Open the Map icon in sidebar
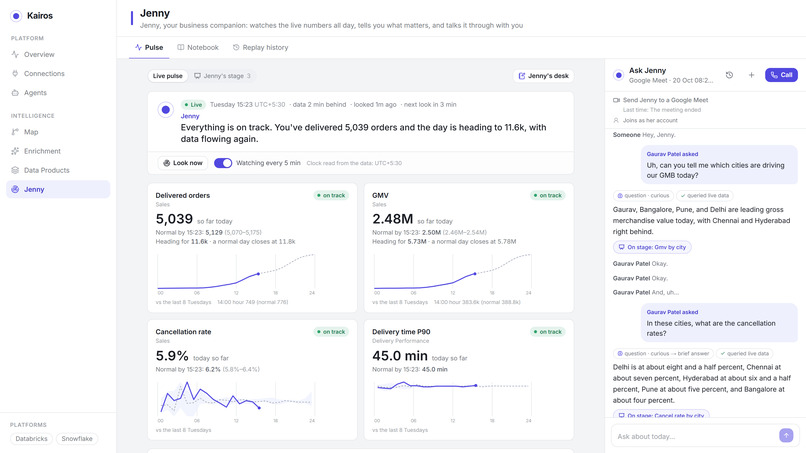The height and width of the screenshot is (453, 806). [15, 132]
